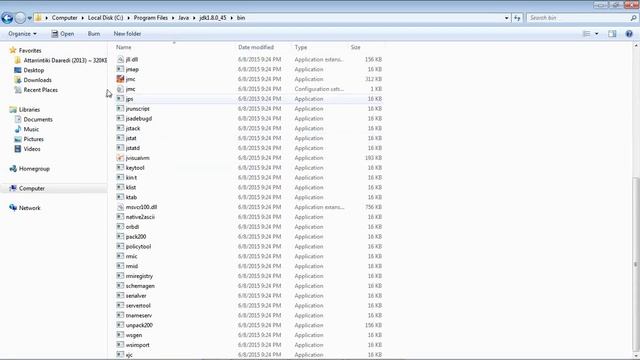Screen dimensions: 640x360
Task: Refresh the bin folder view
Action: (x=517, y=18)
